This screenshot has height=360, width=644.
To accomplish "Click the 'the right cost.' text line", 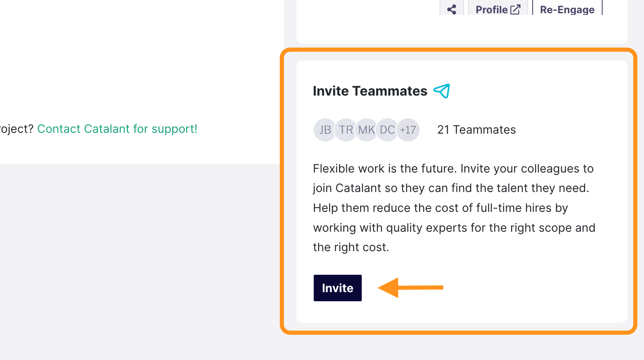I will point(351,247).
